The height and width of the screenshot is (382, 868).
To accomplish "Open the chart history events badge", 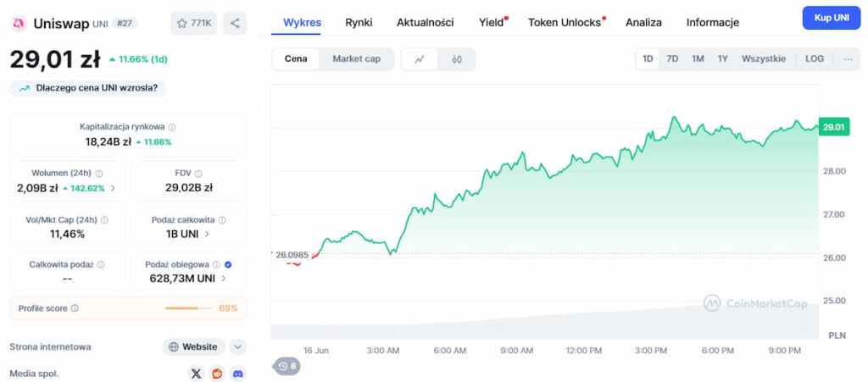I will [287, 366].
